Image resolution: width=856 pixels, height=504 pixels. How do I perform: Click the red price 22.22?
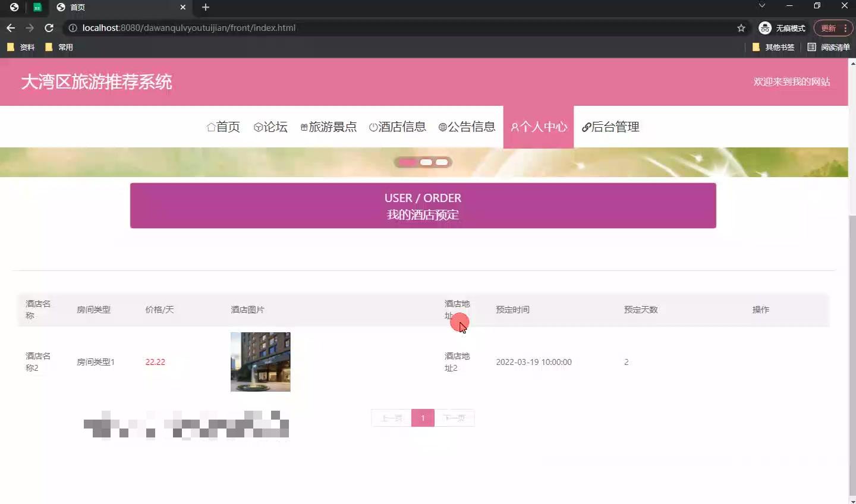click(x=155, y=362)
